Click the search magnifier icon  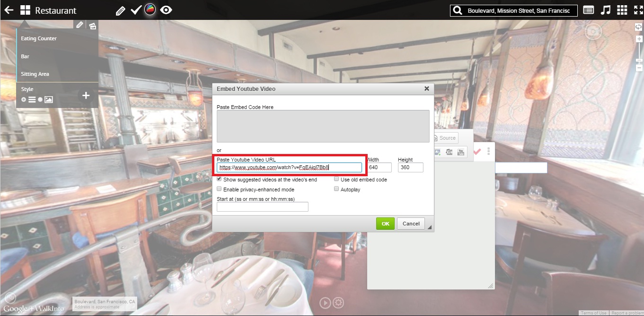(457, 10)
